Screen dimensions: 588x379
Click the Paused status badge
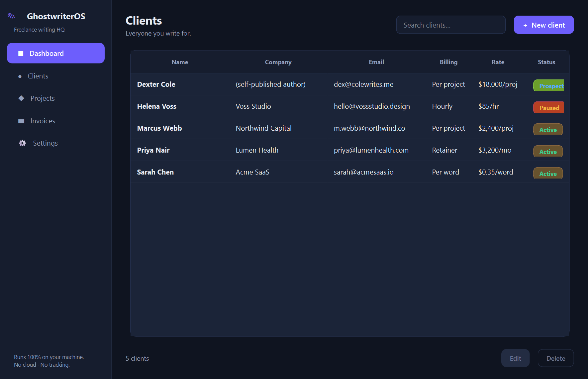coord(549,107)
